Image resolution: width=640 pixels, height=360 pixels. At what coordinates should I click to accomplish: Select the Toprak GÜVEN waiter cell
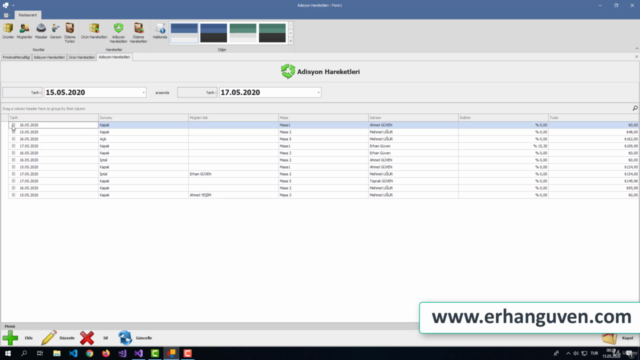pos(413,181)
